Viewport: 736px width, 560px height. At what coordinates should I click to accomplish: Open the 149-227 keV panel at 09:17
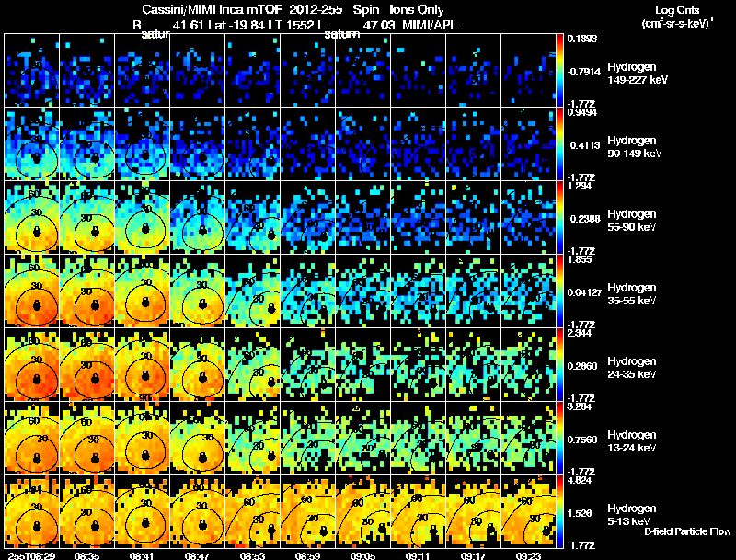click(x=473, y=71)
